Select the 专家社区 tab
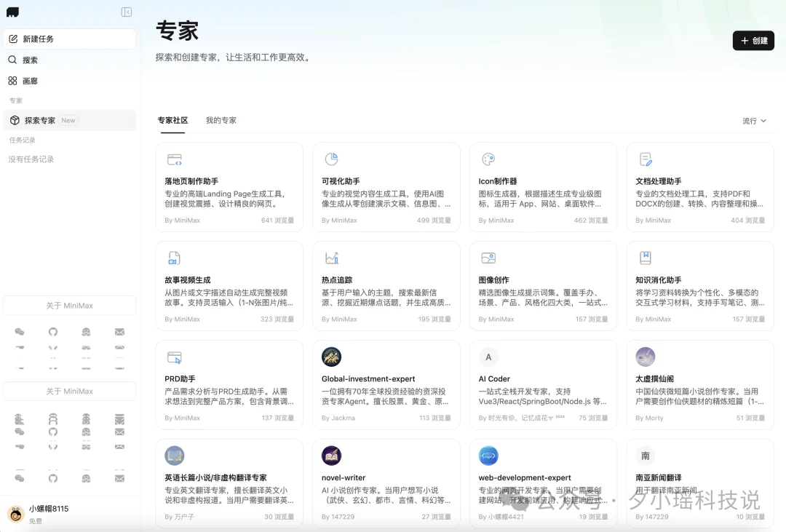This screenshot has height=532, width=786. tap(172, 121)
